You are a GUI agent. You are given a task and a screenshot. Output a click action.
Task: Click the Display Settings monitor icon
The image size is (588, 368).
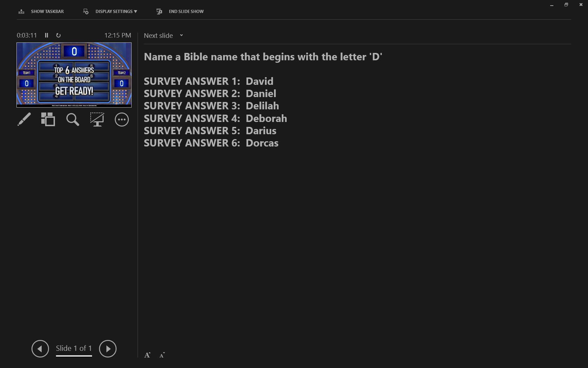86,12
